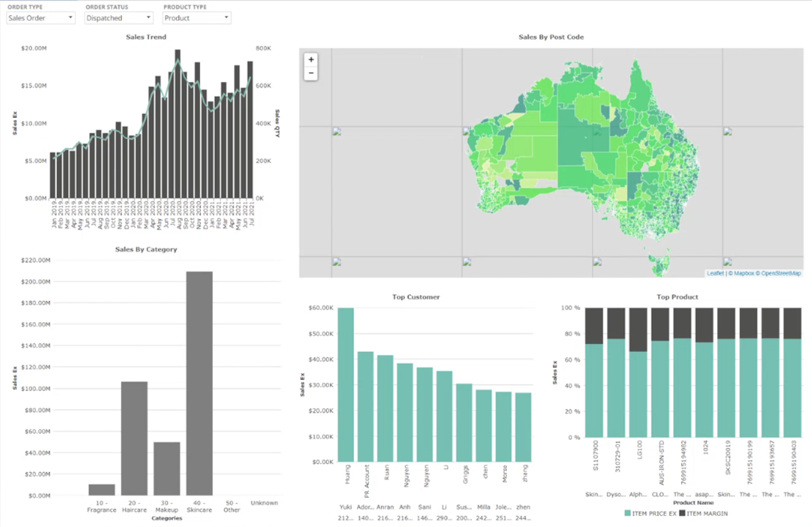
Task: Click the 'Unknown' category axis label
Action: [264, 503]
